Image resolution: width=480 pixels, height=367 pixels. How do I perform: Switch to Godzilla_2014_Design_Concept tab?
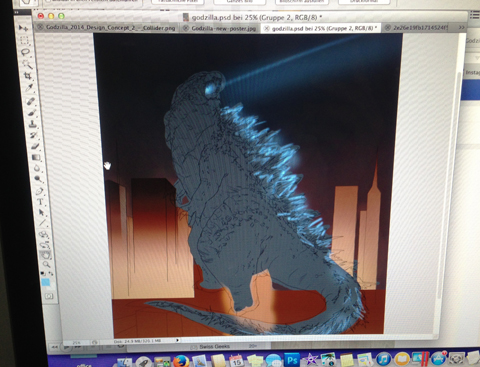pyautogui.click(x=107, y=28)
